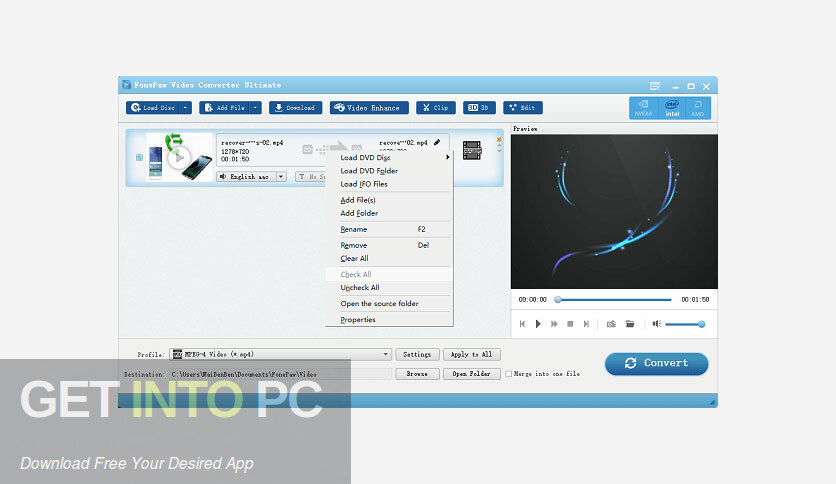Adjust the preview volume slider
This screenshot has width=836, height=484.
pyautogui.click(x=685, y=324)
